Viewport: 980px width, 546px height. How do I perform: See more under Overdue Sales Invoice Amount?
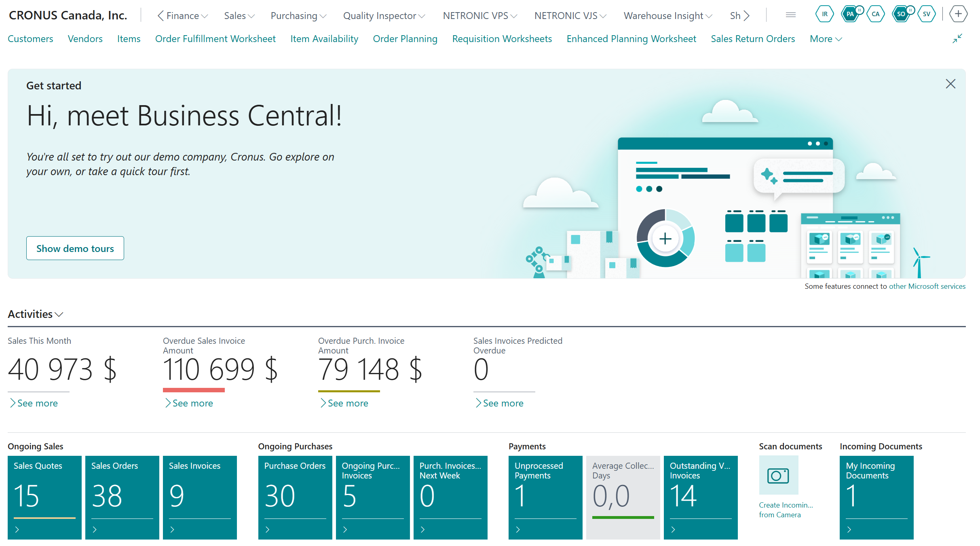[189, 403]
